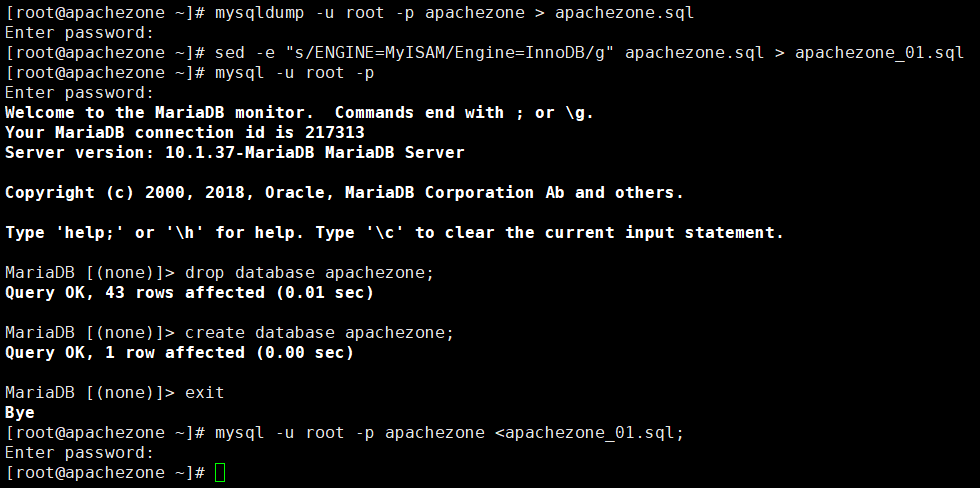This screenshot has width=980, height=488.
Task: Click the "Bye" output line
Action: [19, 412]
